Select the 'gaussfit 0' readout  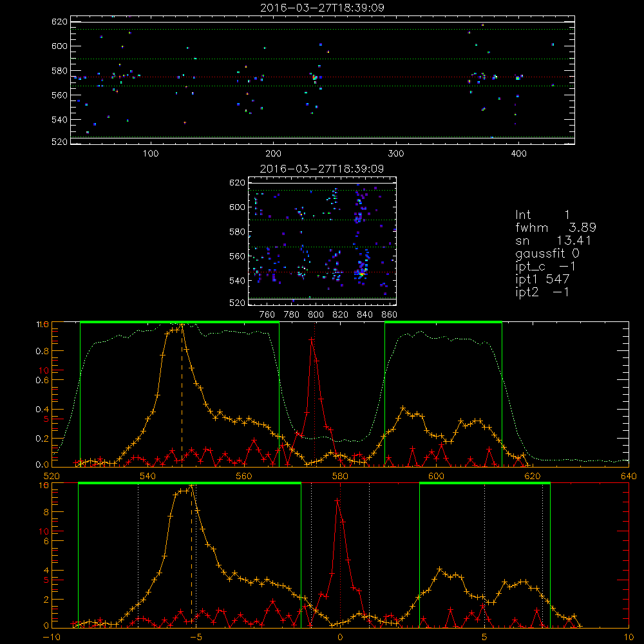[x=547, y=253]
